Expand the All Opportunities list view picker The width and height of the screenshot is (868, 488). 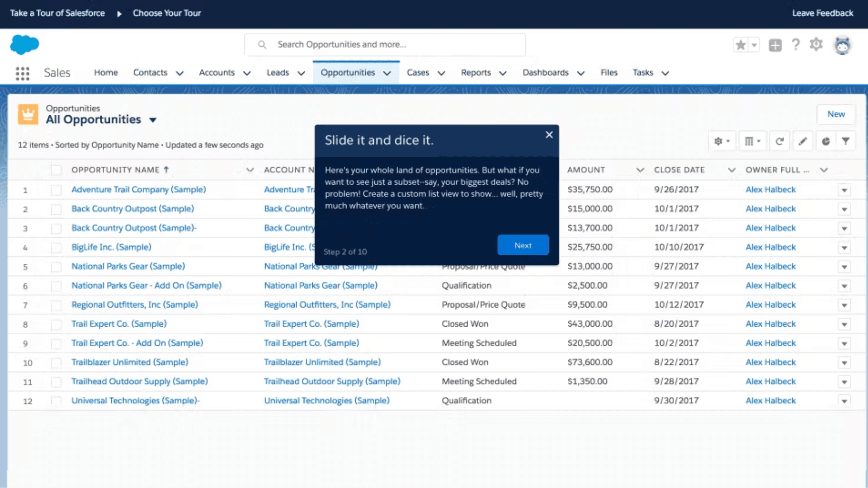click(x=153, y=120)
